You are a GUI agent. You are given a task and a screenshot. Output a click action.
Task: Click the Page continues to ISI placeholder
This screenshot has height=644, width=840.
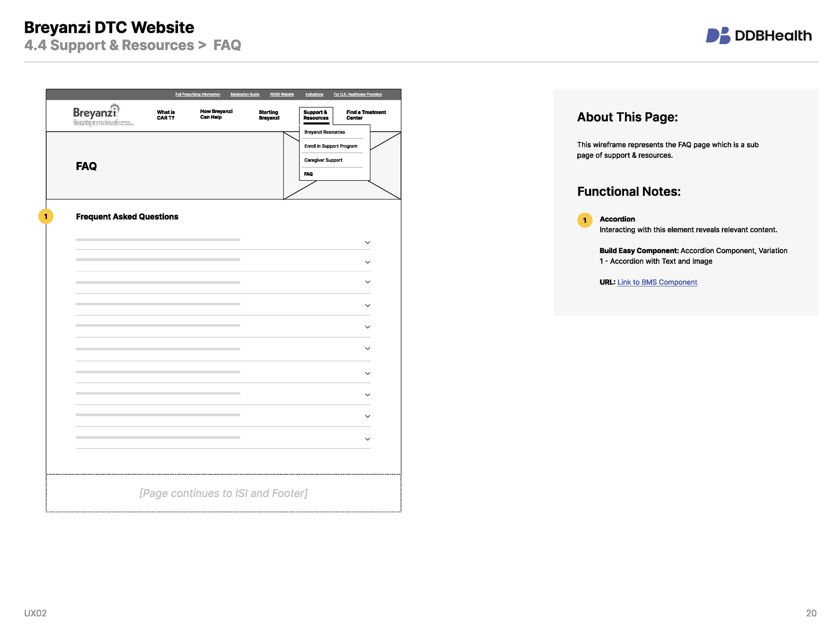click(223, 493)
